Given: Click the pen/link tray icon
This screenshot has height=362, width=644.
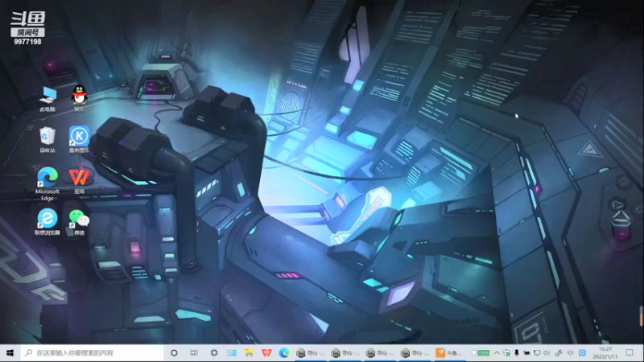Looking at the screenshot, I should click(x=559, y=353).
